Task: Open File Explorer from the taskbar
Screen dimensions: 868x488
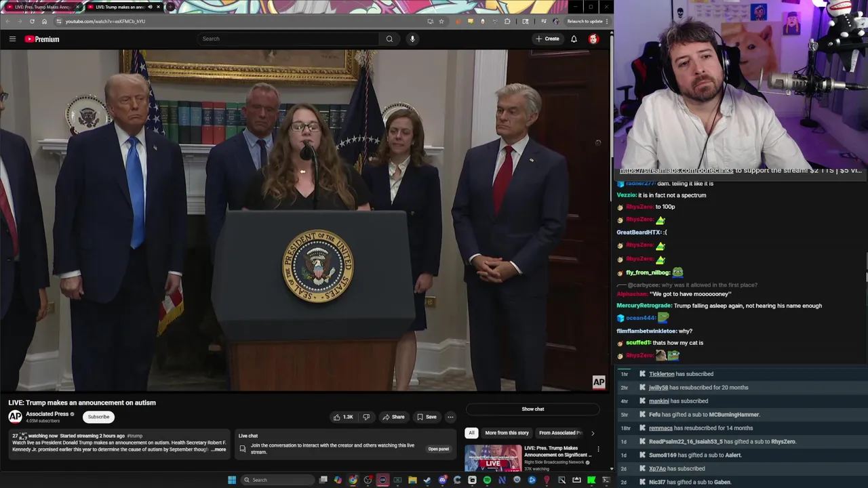Action: pyautogui.click(x=412, y=480)
